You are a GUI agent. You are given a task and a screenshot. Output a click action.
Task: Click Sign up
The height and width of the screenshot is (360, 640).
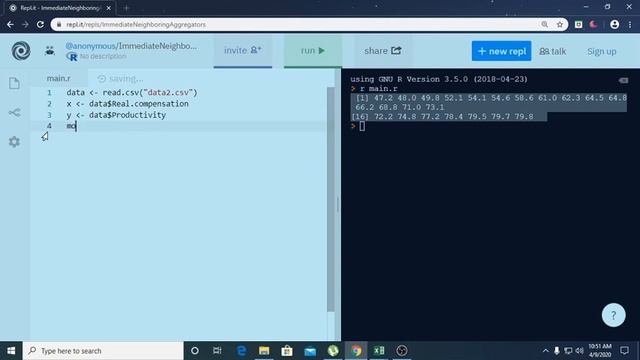click(602, 51)
